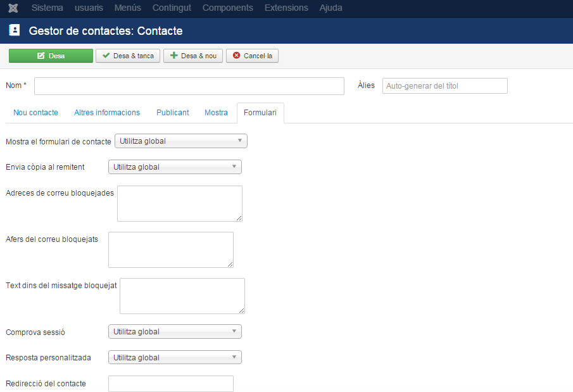Viewport: 573px width, 392px height.
Task: Switch to the Publicant tab
Action: [x=172, y=113]
